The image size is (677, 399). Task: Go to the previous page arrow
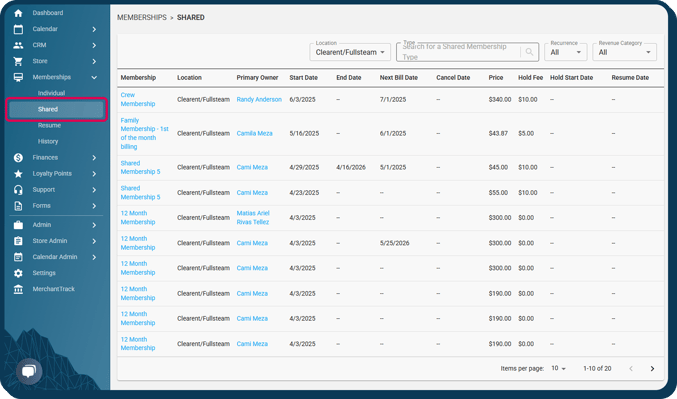[x=631, y=368]
